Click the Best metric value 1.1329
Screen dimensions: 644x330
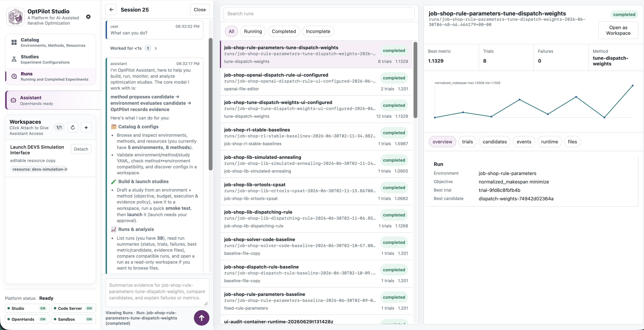point(435,61)
